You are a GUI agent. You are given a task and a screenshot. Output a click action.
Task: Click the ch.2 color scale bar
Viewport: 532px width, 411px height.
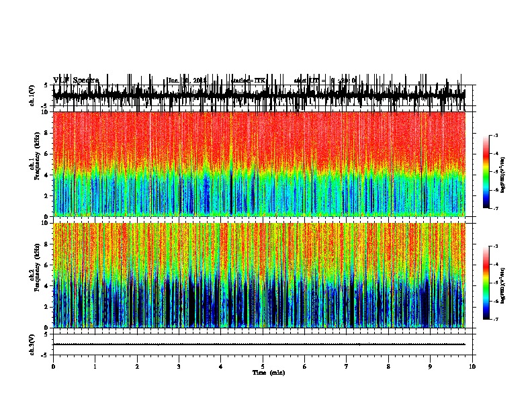(486, 283)
